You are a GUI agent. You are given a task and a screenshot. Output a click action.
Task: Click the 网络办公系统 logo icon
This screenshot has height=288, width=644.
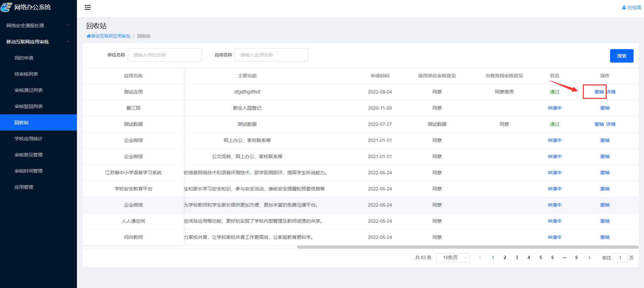tap(6, 7)
